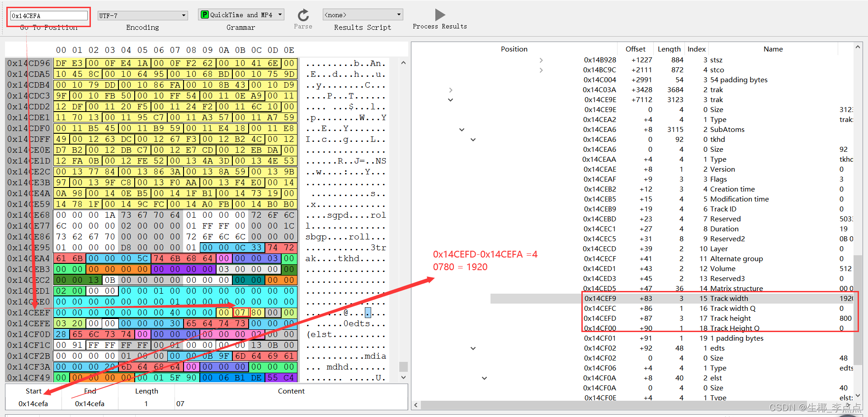This screenshot has width=868, height=417.
Task: Expand the stsz row chevron
Action: [541, 60]
